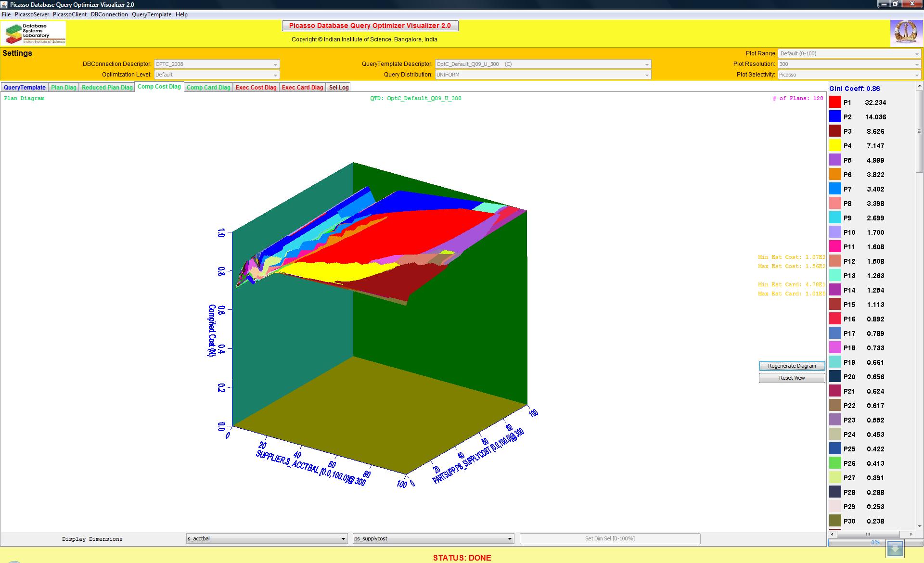Select the blue P2 plan color swatch
This screenshot has width=924, height=563.
click(x=835, y=116)
